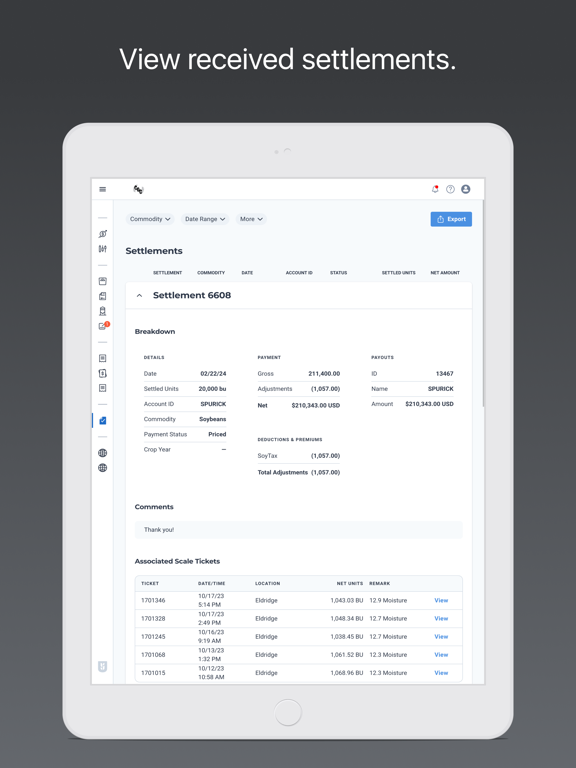Click the settled units value 20,000 bu

pyautogui.click(x=213, y=389)
